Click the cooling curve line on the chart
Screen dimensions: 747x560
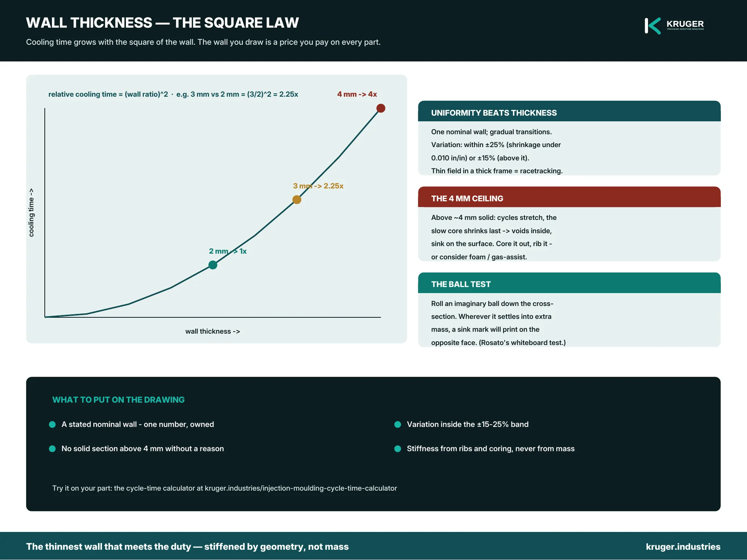click(x=255, y=236)
